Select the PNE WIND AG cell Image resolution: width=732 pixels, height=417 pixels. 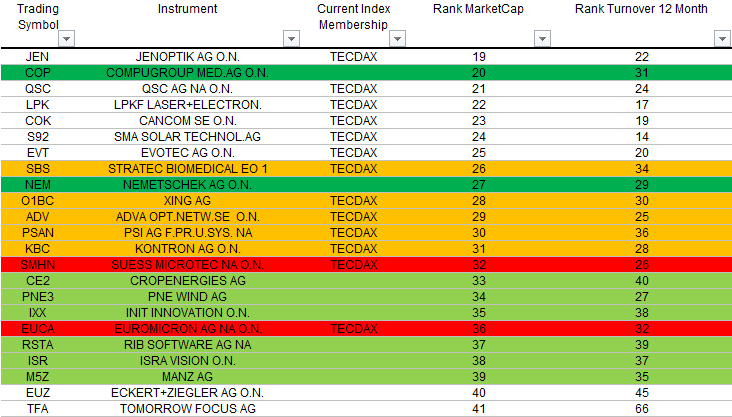(187, 297)
